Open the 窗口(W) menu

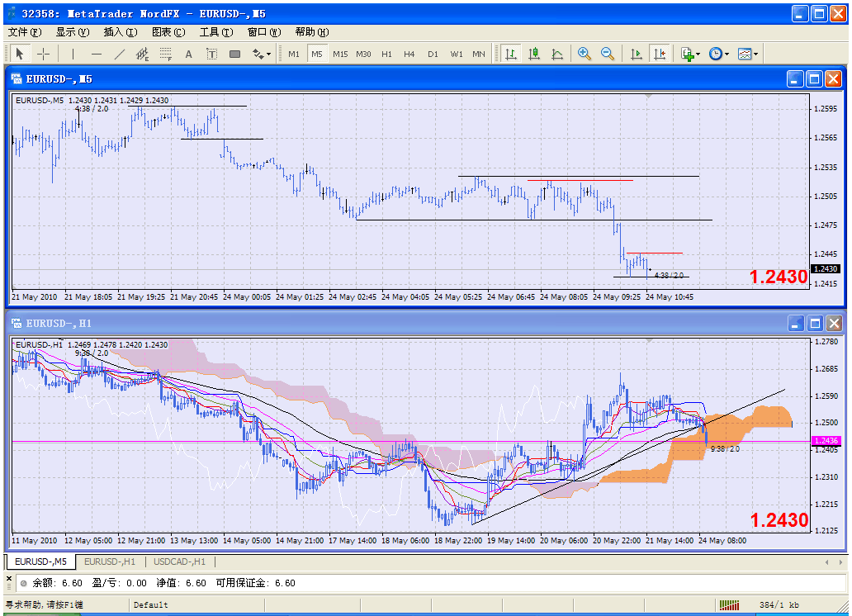pyautogui.click(x=264, y=32)
